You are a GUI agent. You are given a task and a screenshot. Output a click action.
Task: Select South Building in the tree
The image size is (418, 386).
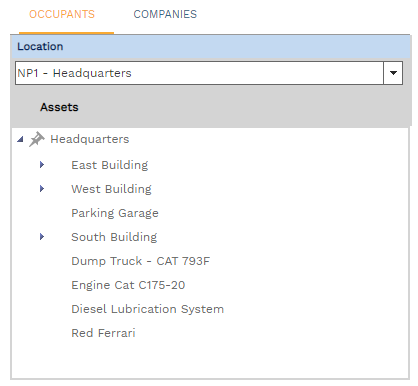pyautogui.click(x=114, y=237)
